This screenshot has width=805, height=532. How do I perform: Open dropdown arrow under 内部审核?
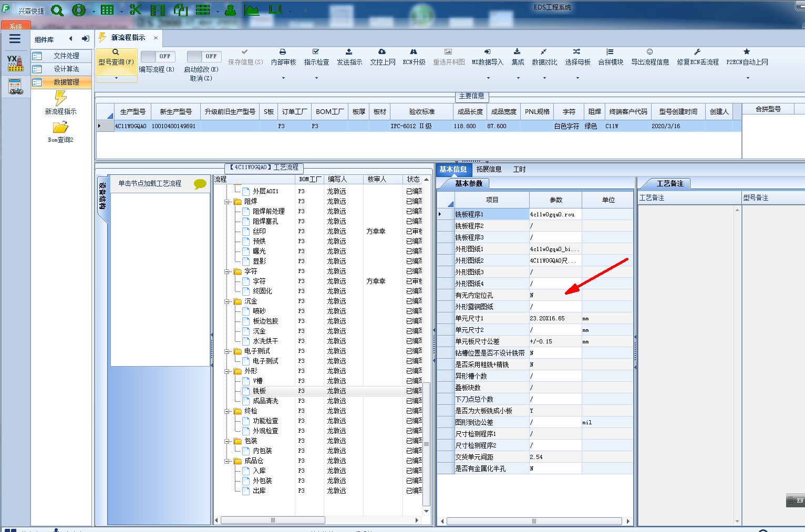[283, 78]
